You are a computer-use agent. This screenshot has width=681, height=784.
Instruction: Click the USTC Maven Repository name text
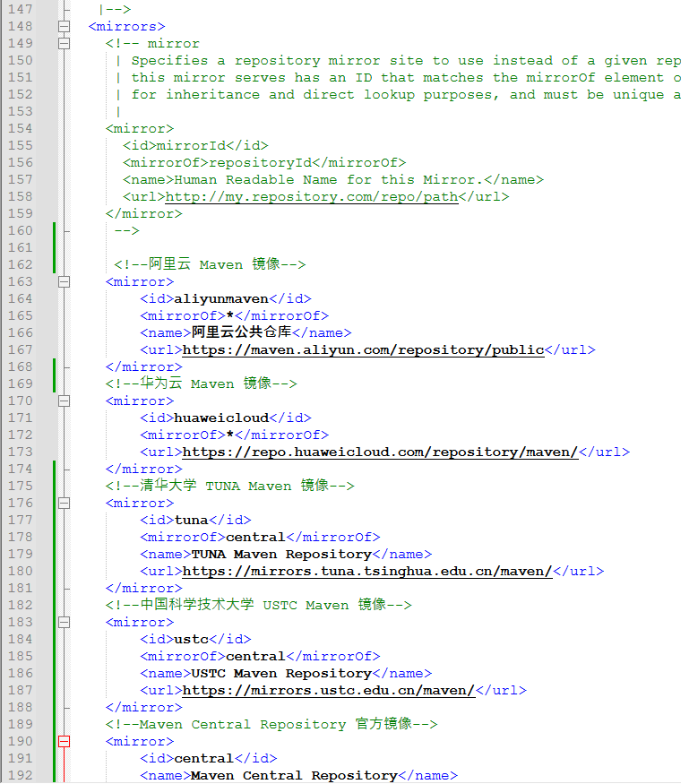(x=281, y=674)
